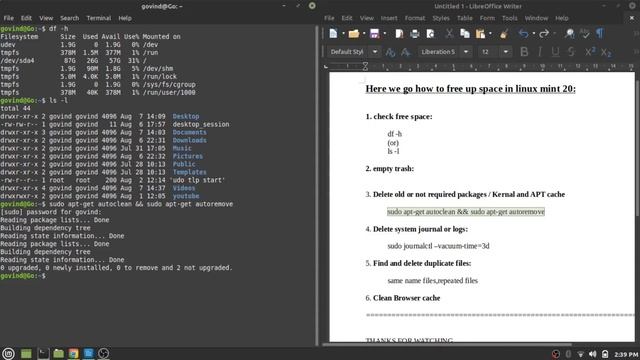
Task: Click the Copy icon in Writer toolbar
Action: coord(464,34)
